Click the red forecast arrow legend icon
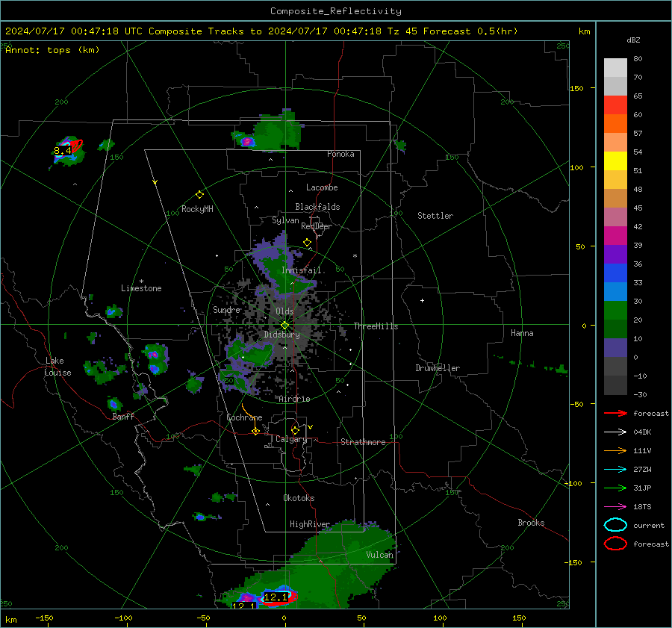Viewport: 672px width, 628px height. click(615, 413)
